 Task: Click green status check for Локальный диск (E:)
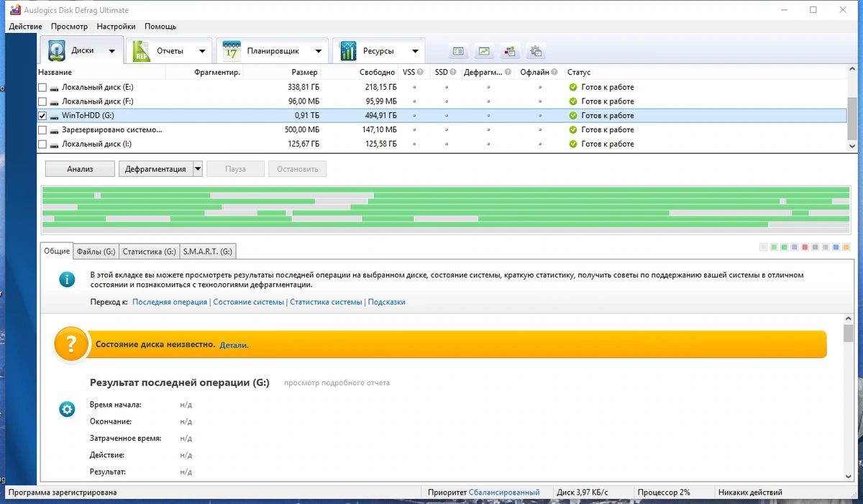pos(573,87)
